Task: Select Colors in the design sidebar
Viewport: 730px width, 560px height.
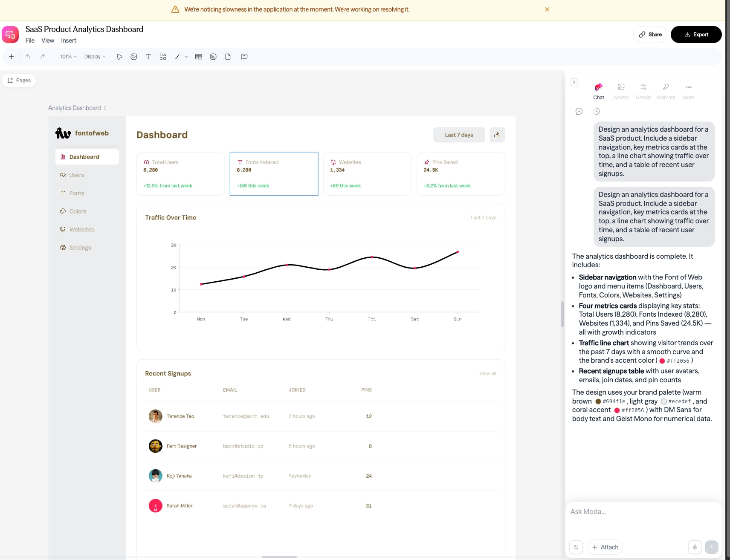Action: point(87,211)
